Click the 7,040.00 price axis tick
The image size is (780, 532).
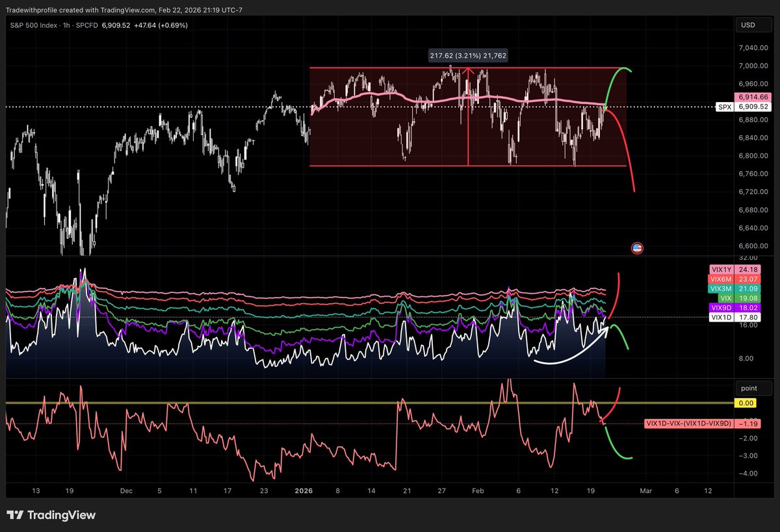point(752,47)
